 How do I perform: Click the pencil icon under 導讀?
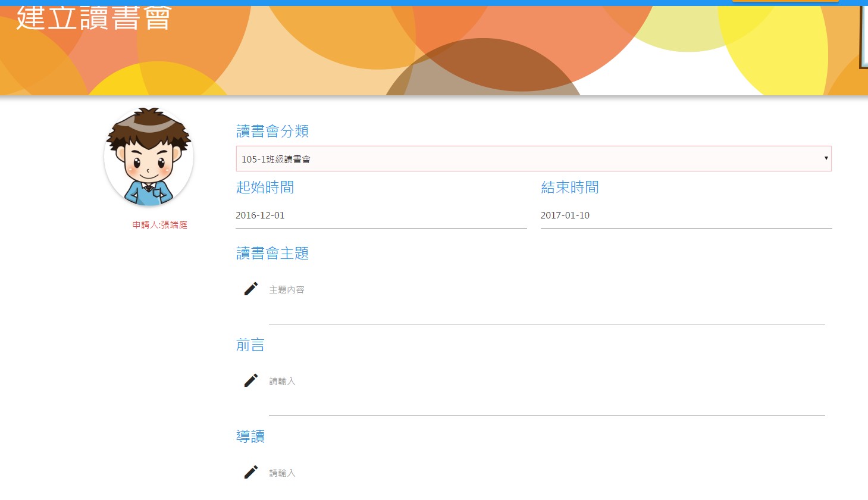251,472
